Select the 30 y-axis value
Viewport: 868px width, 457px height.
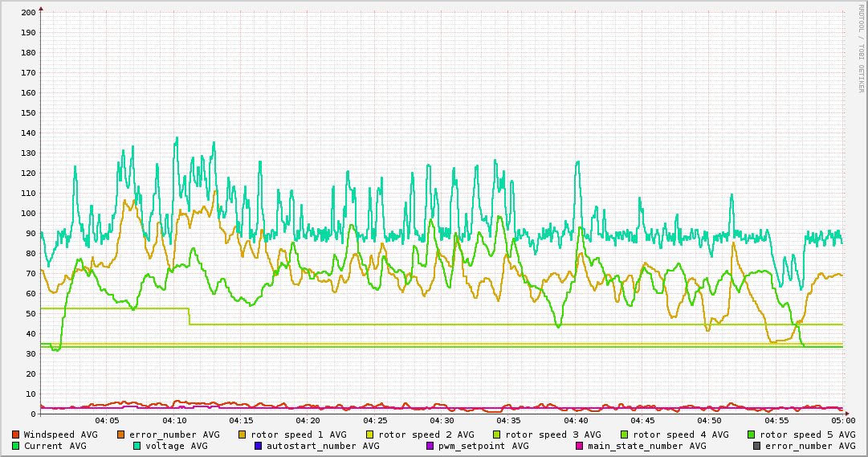coord(31,354)
